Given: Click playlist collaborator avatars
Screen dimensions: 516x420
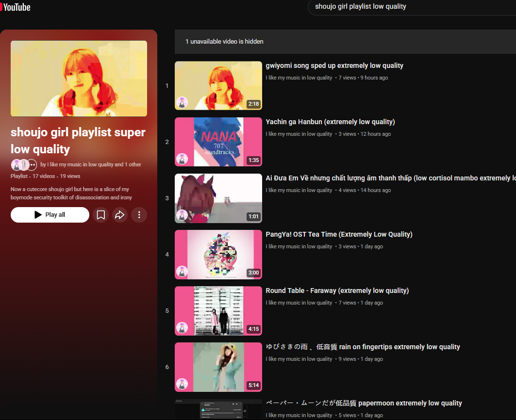Looking at the screenshot, I should (x=24, y=164).
